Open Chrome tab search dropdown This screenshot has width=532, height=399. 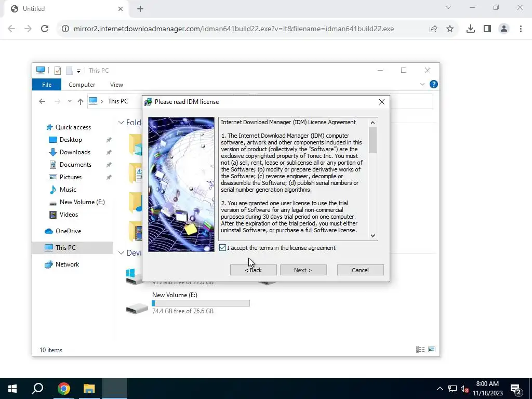[448, 7]
